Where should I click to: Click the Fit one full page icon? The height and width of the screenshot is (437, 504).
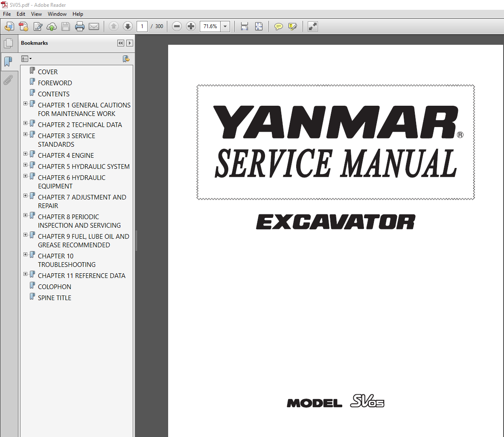coord(259,26)
